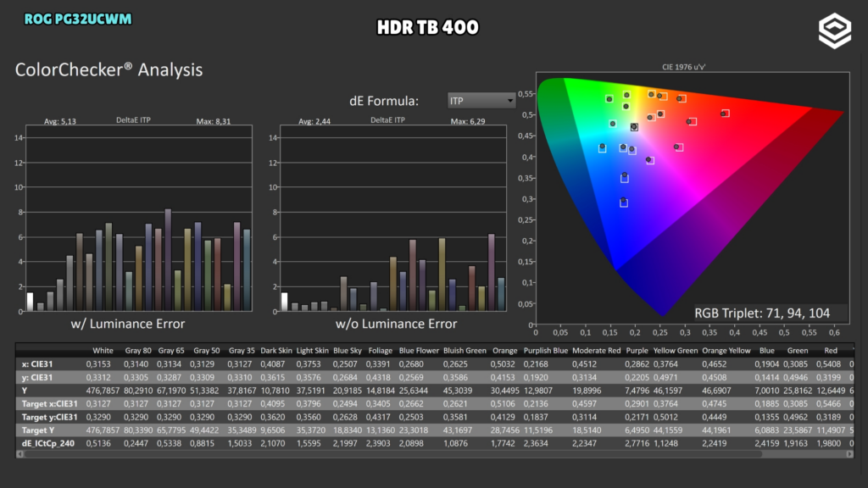868x488 pixels.
Task: Select the Blue Sky column header
Action: [x=347, y=351]
